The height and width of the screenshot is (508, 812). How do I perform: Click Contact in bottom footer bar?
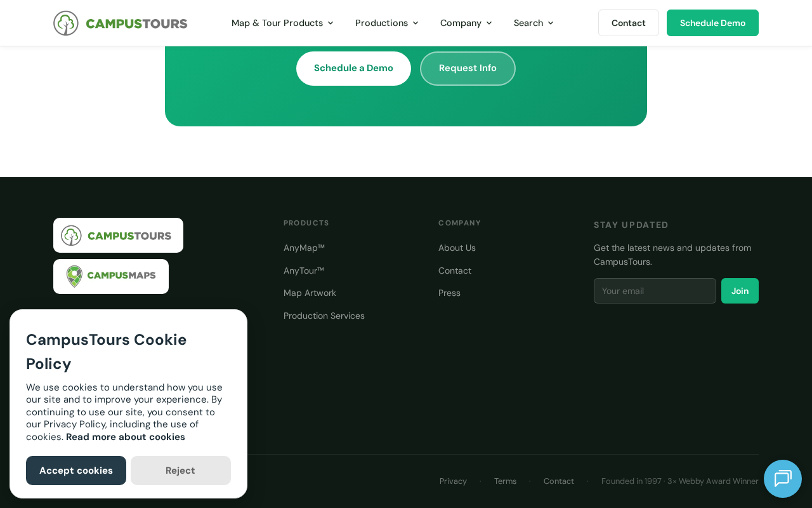tap(559, 481)
